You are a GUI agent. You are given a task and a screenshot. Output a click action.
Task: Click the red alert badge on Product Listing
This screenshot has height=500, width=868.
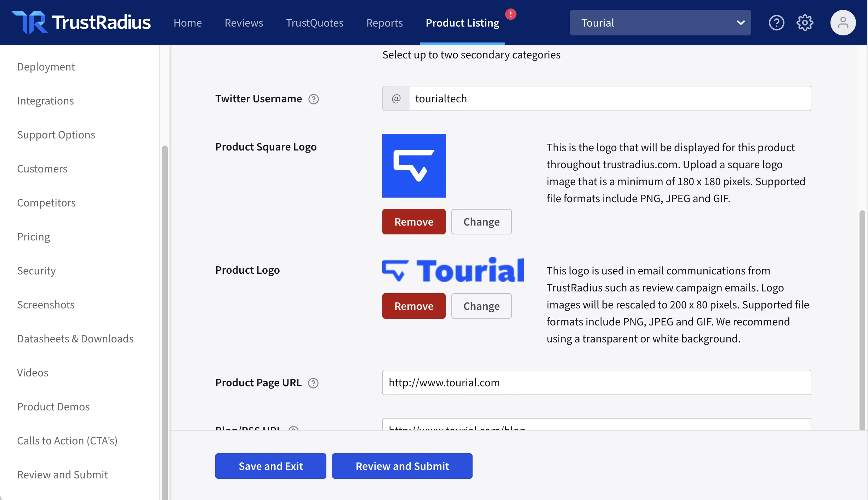(510, 14)
